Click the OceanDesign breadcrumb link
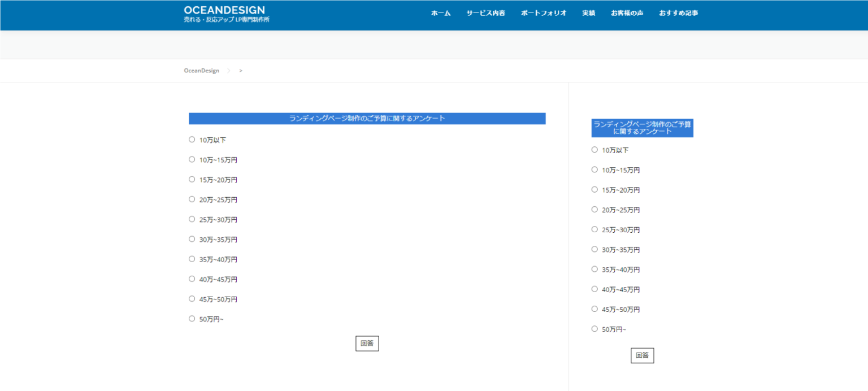 [201, 70]
